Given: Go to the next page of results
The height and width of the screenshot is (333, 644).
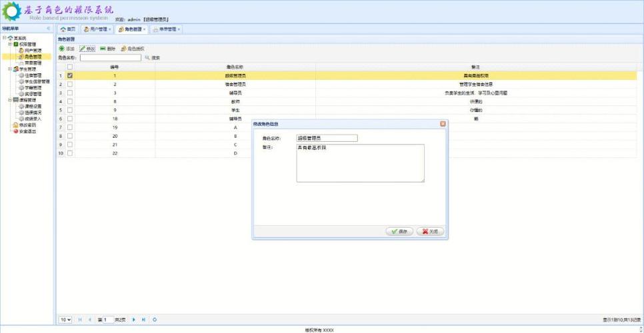Looking at the screenshot, I should tap(134, 320).
